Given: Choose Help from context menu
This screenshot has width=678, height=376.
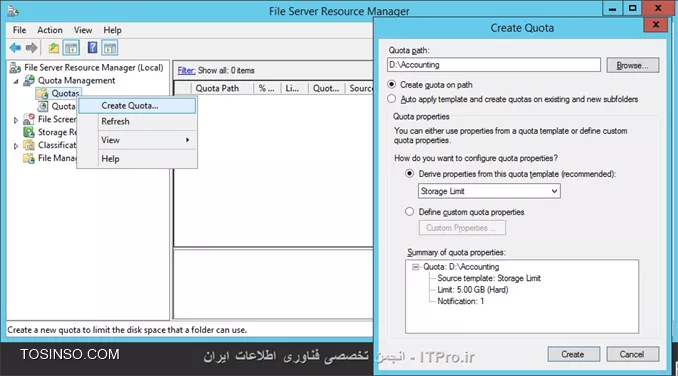Looking at the screenshot, I should pos(138,159).
